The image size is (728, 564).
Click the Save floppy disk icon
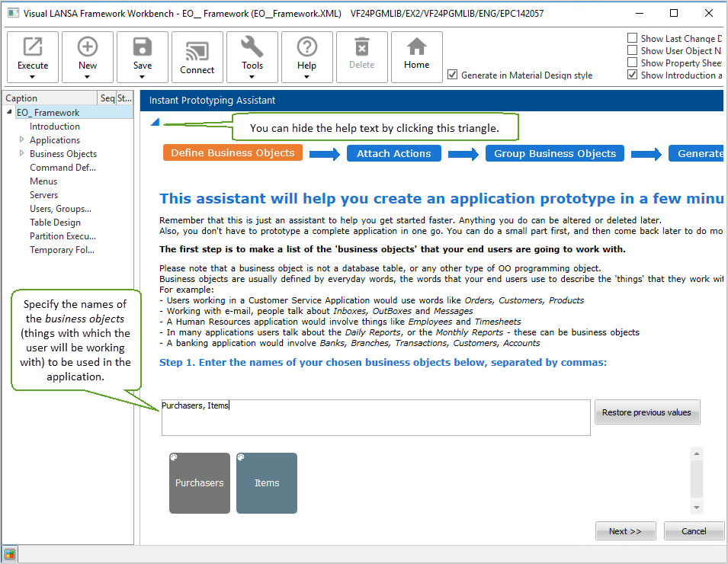click(142, 47)
